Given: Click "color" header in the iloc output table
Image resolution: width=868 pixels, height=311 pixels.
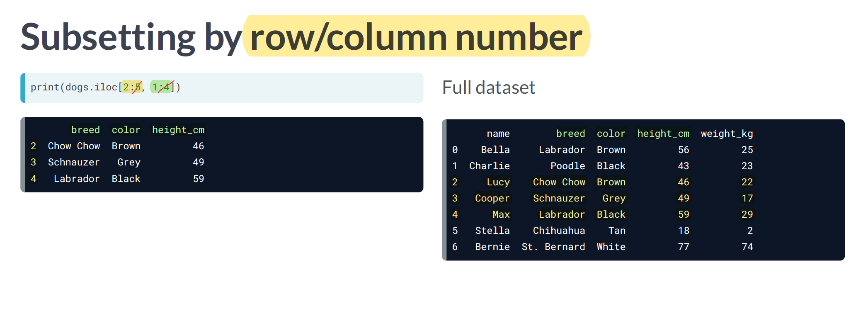Looking at the screenshot, I should pos(126,130).
